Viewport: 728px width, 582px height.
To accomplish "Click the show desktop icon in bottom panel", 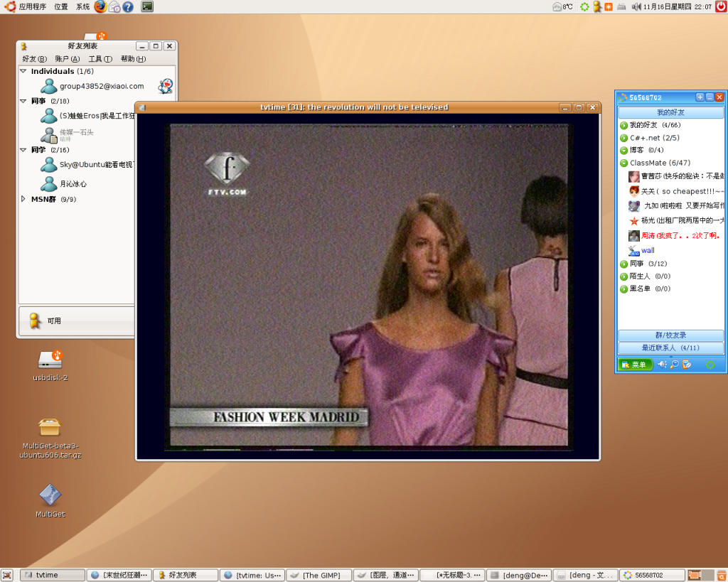I will point(7,575).
